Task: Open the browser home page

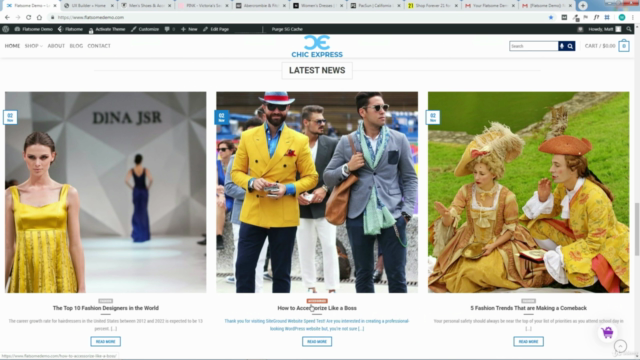Action: coord(39,18)
